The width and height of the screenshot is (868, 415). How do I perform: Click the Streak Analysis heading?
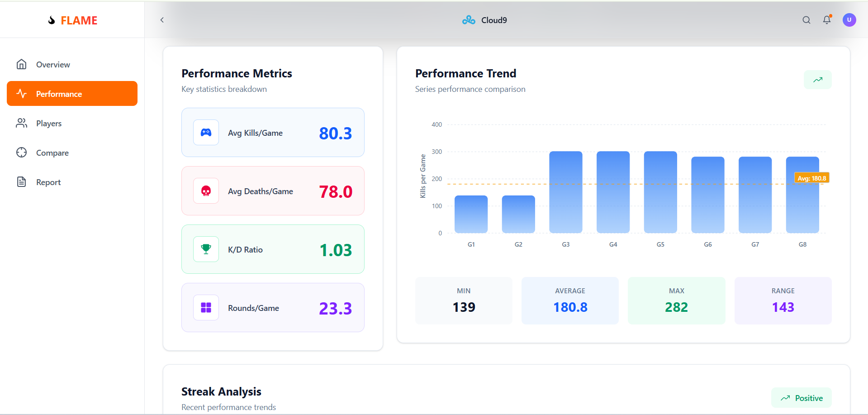pos(221,391)
